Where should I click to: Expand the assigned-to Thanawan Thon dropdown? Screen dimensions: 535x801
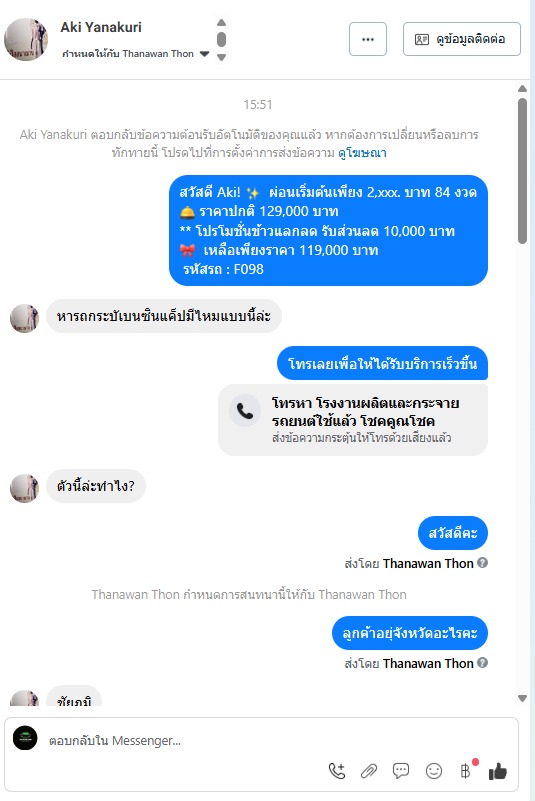(204, 54)
